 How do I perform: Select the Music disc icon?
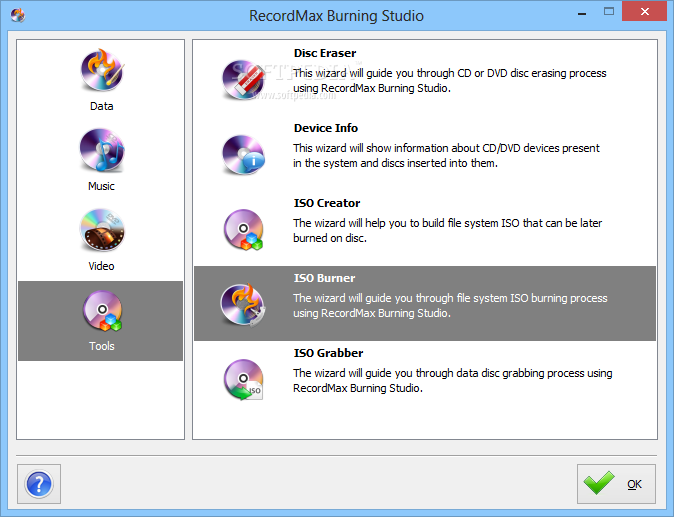(102, 150)
